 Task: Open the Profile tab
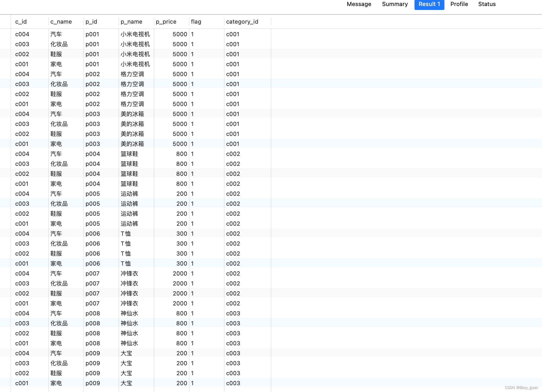click(459, 4)
